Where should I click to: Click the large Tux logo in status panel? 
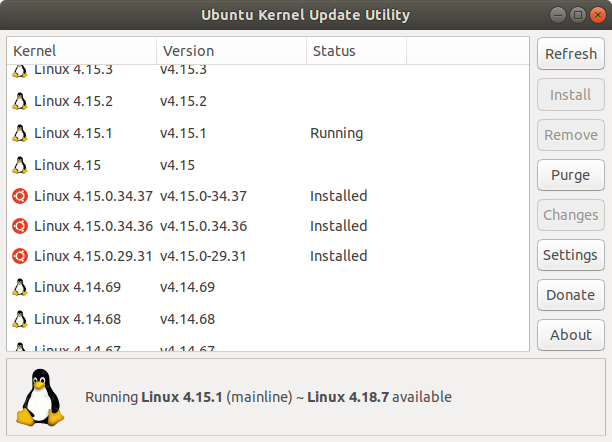tap(40, 397)
